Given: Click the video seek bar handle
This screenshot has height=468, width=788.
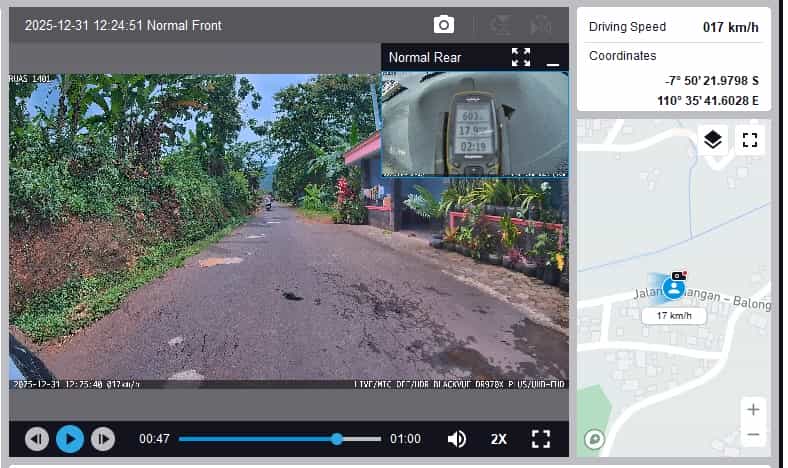Looking at the screenshot, I should 337,439.
